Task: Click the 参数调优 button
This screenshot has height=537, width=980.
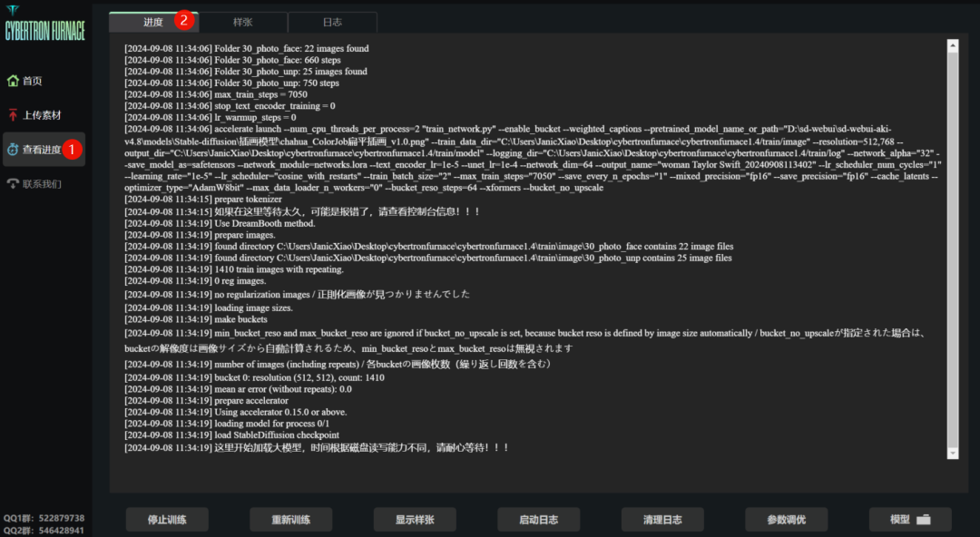Action: point(786,520)
